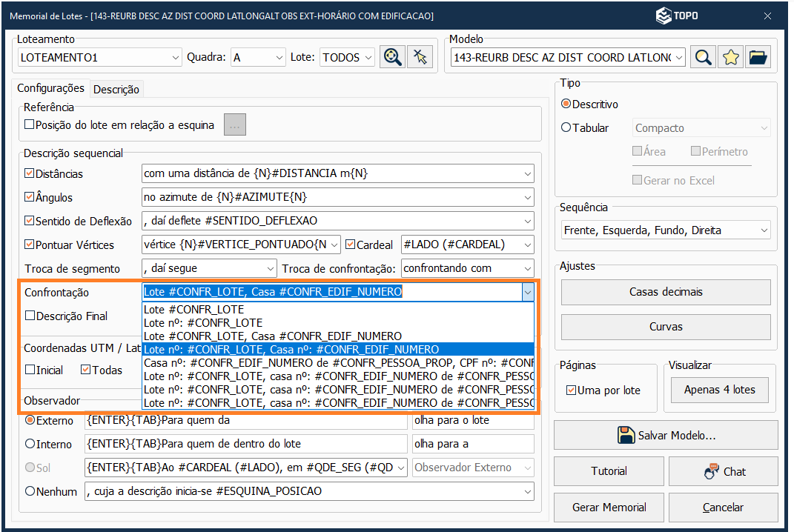Click the Gerar Memorial button
The width and height of the screenshot is (794, 532).
[x=609, y=508]
